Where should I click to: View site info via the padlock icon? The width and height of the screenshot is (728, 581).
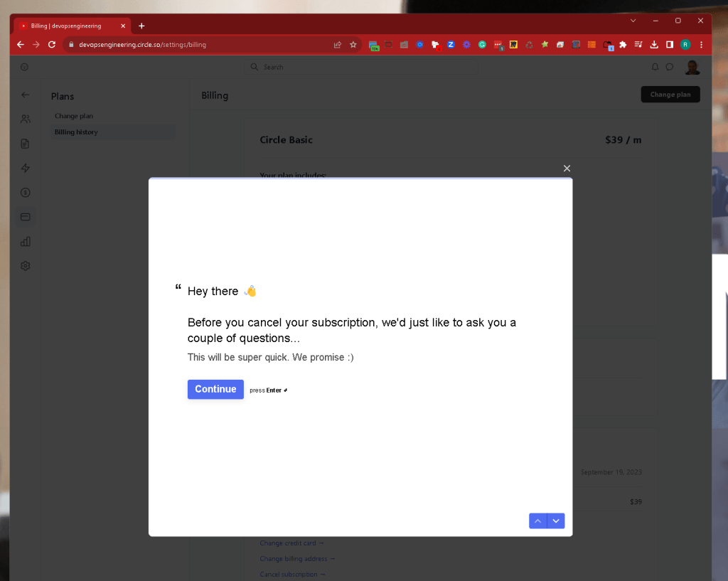pyautogui.click(x=71, y=45)
